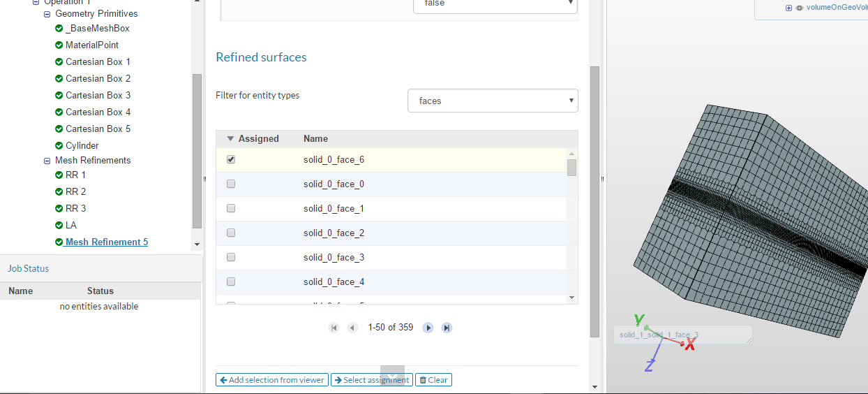Viewport: 868px width, 394px height.
Task: Click the splitter handle left of the viewer
Action: (x=602, y=180)
